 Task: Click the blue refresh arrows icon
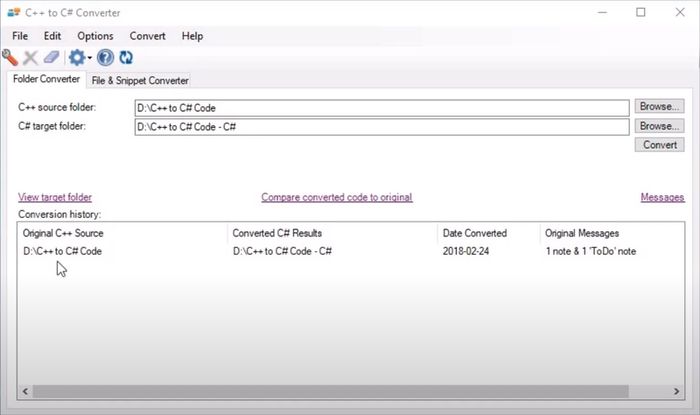coord(126,58)
